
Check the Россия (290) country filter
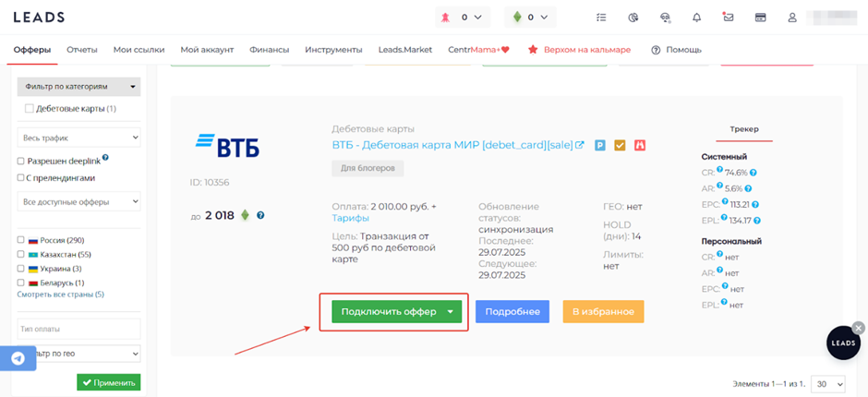pyautogui.click(x=21, y=240)
